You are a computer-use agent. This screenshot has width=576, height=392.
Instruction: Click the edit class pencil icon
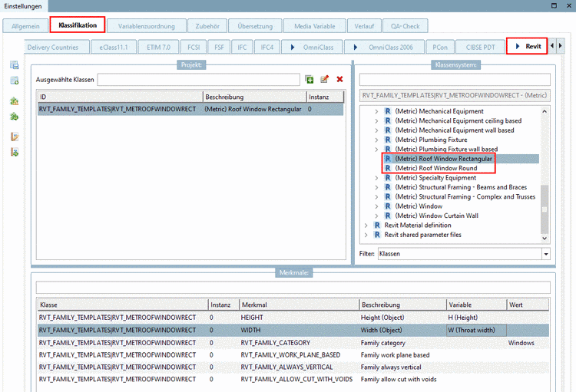tap(324, 80)
